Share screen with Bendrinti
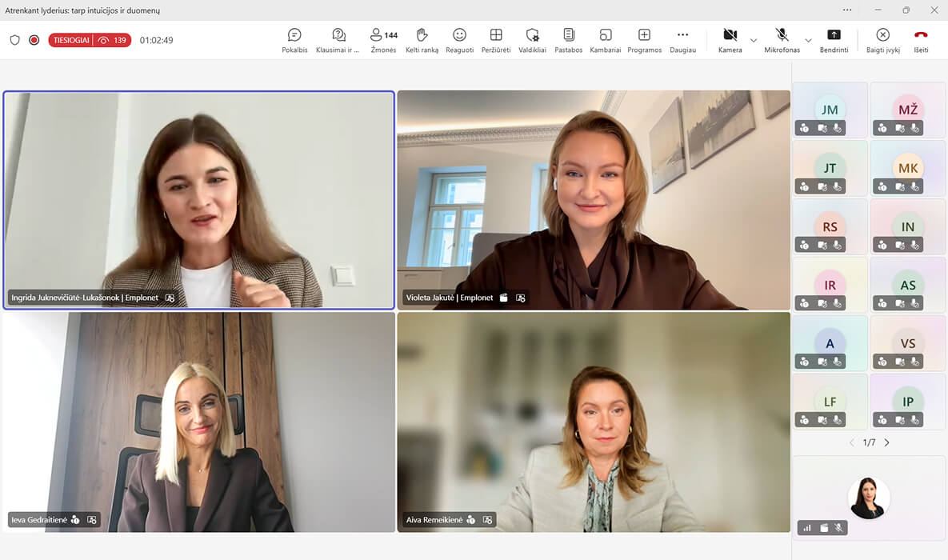This screenshot has width=948, height=560. (x=834, y=41)
